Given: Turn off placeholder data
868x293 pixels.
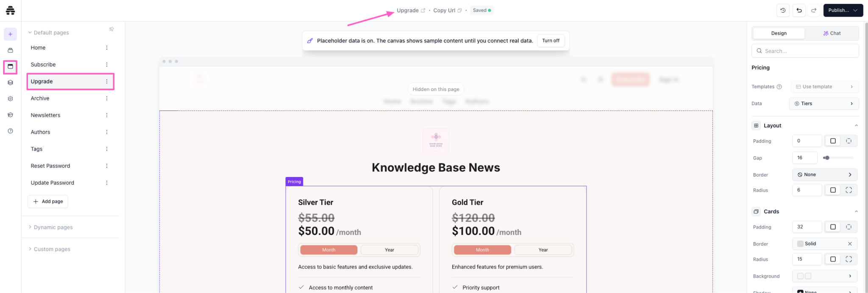Looking at the screenshot, I should coord(551,41).
